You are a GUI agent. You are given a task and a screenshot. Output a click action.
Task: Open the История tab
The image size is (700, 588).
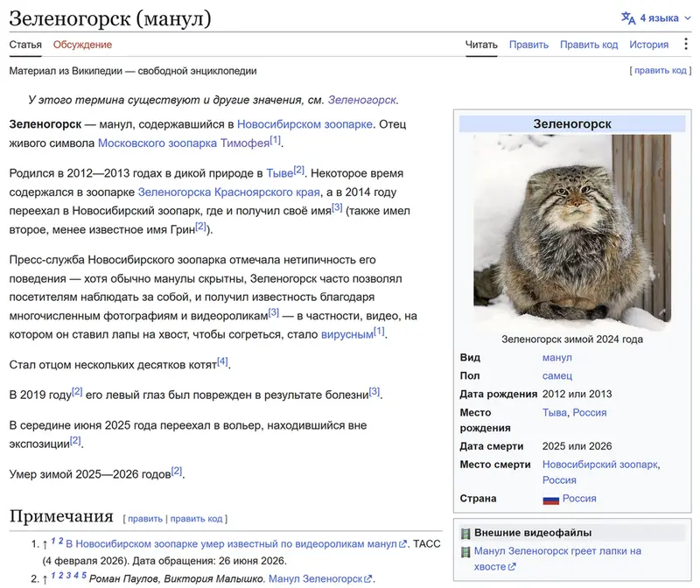pyautogui.click(x=648, y=45)
